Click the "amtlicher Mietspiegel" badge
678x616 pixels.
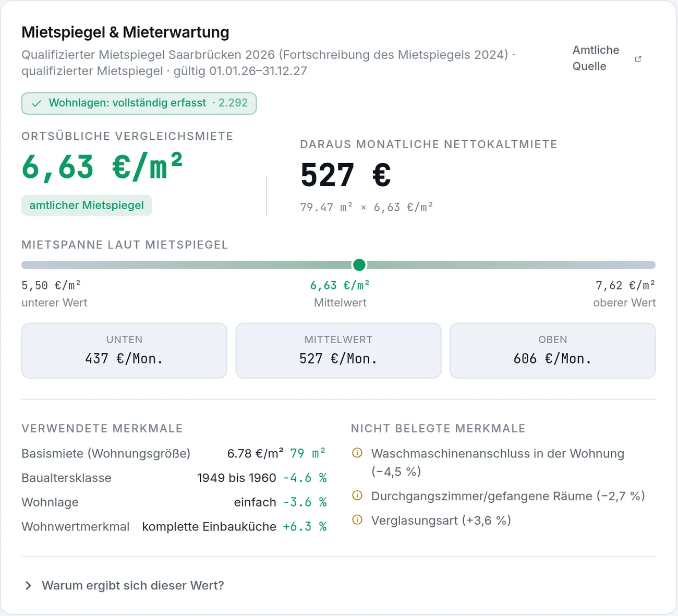[x=87, y=206]
